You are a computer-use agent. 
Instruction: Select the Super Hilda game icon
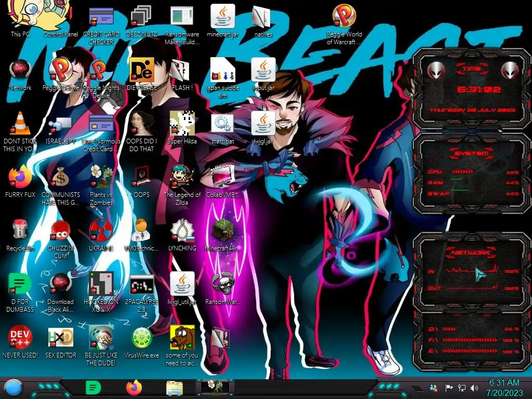tap(182, 127)
